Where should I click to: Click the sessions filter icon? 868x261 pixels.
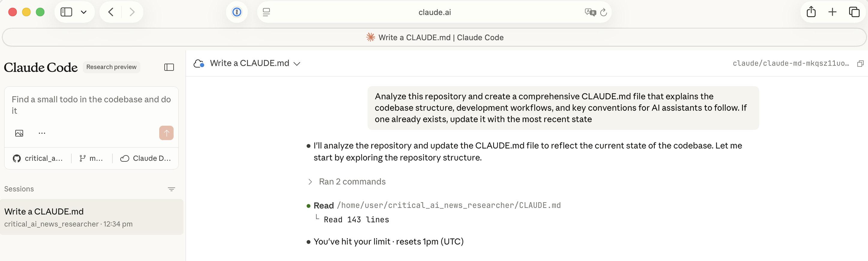[171, 189]
